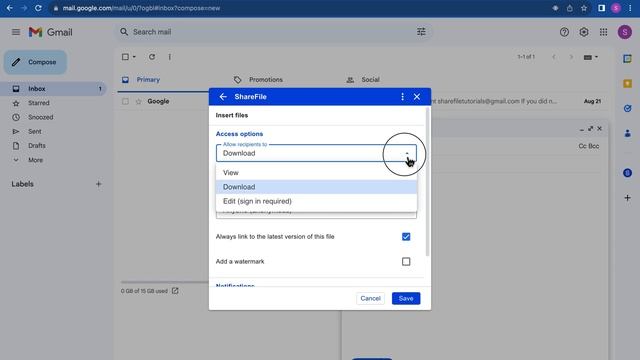Navigate back in browser
The height and width of the screenshot is (360, 640).
coord(9,8)
